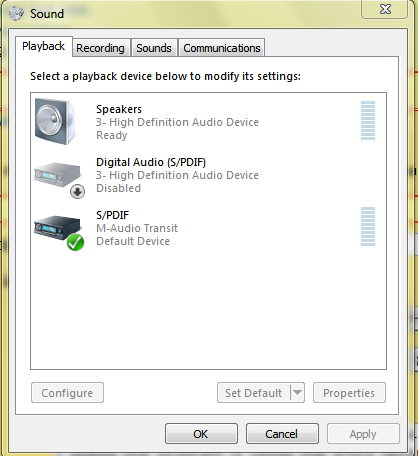Click the OK button

click(x=201, y=434)
